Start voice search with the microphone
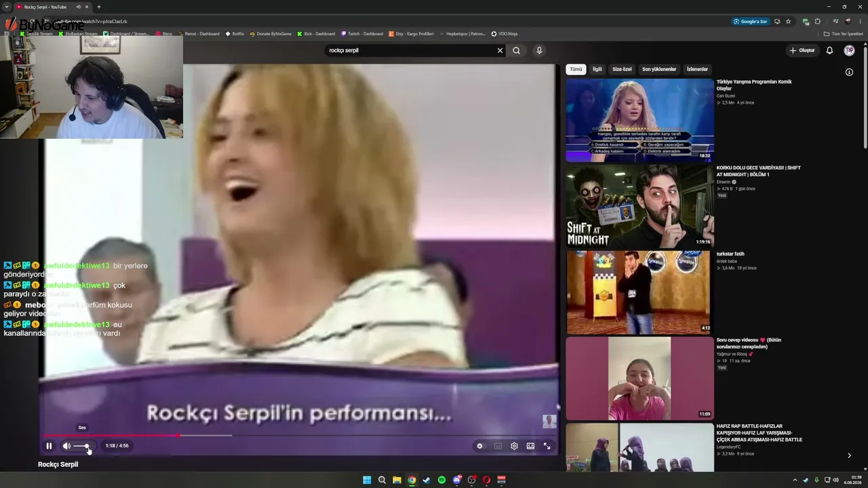This screenshot has width=868, height=488. coord(539,50)
